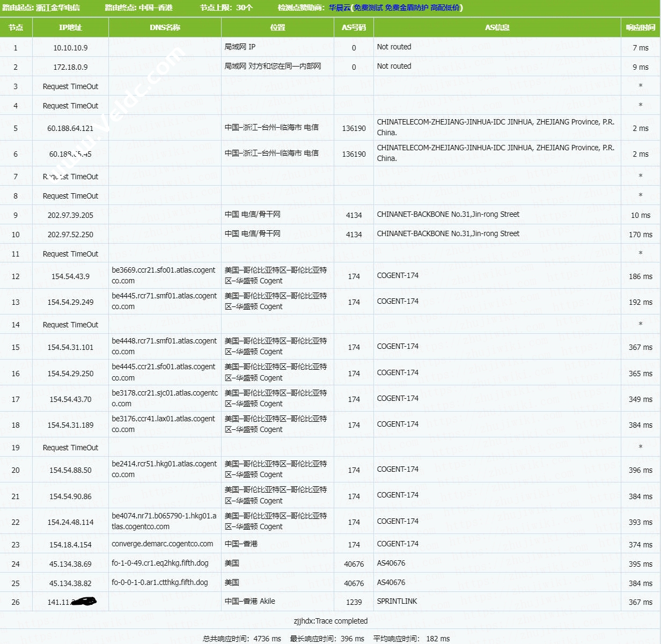This screenshot has width=661, height=644.
Task: Click the 路由起点: 浙江金华电信 label
Action: (x=41, y=8)
